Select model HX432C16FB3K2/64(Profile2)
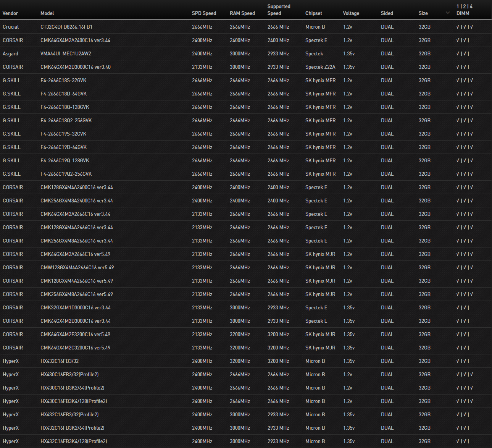 click(73, 428)
